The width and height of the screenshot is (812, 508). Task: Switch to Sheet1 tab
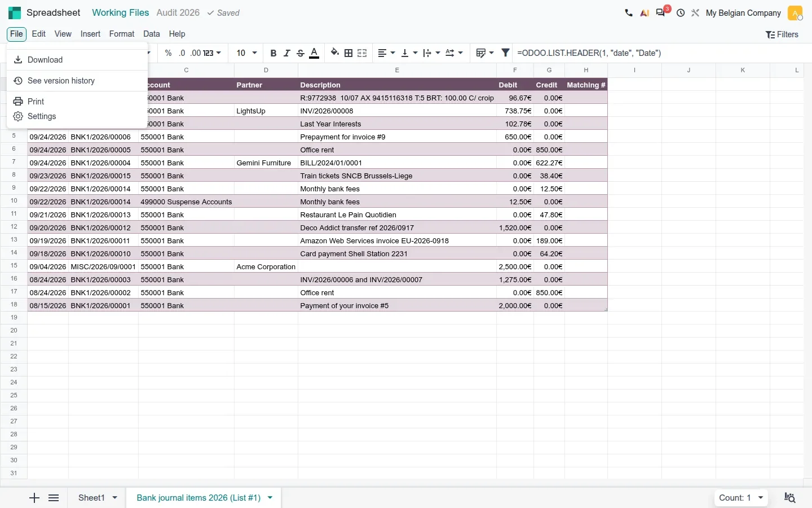[91, 498]
